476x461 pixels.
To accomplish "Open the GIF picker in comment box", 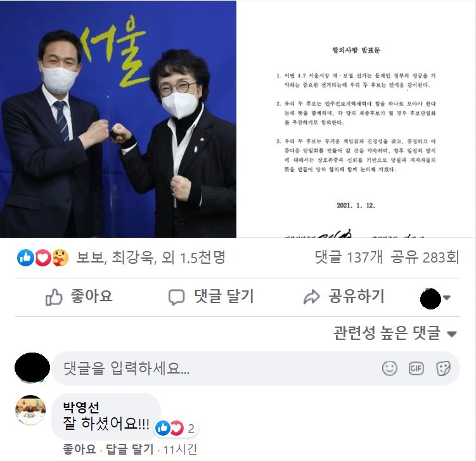I will (x=416, y=368).
